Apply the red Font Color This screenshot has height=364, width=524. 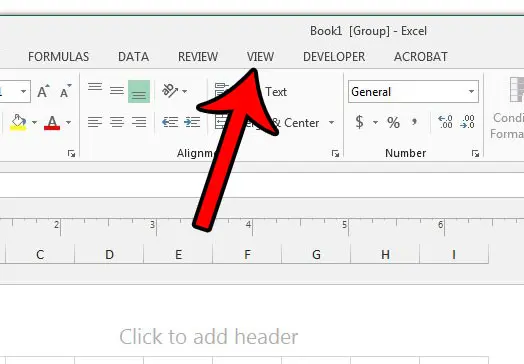tap(52, 122)
